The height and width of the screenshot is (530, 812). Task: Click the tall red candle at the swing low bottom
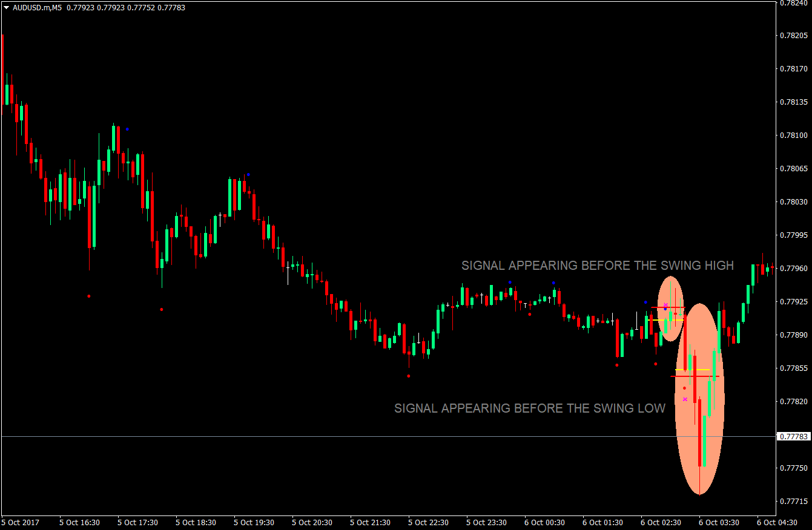(700, 433)
